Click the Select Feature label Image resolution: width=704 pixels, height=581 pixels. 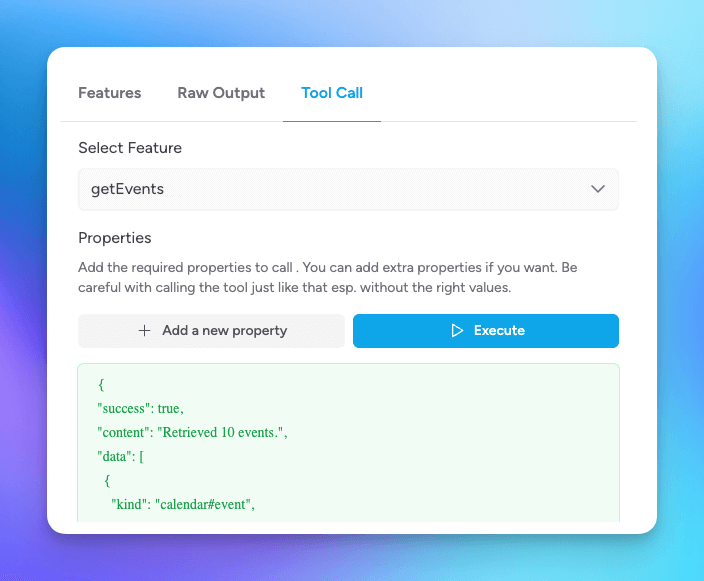130,148
